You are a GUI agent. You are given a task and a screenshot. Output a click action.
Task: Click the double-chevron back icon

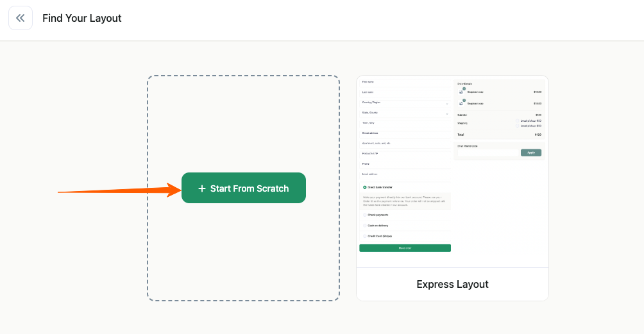click(21, 18)
